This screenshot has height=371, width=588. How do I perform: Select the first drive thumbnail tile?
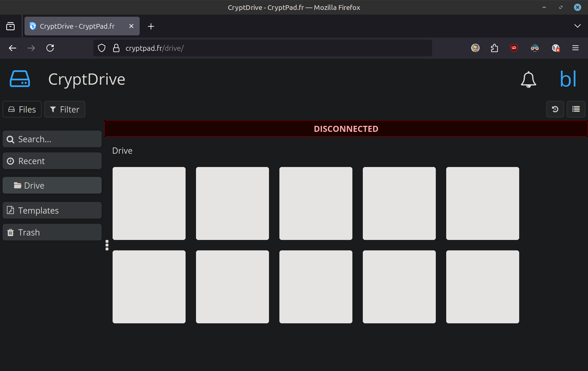point(149,203)
